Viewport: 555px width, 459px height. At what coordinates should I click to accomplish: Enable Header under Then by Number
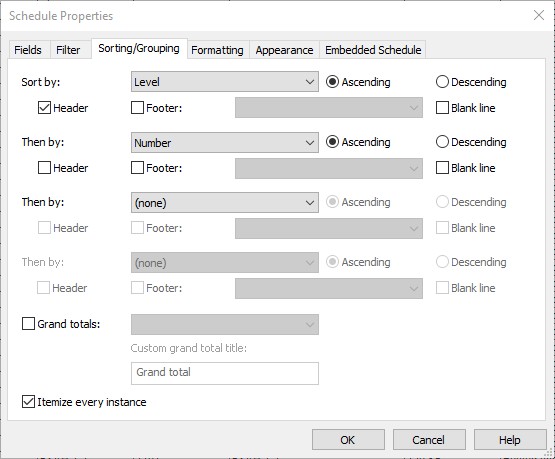[x=44, y=168]
